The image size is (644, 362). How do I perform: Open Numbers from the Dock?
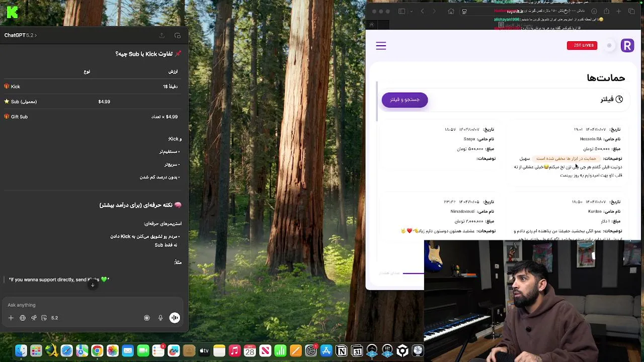[x=280, y=350]
